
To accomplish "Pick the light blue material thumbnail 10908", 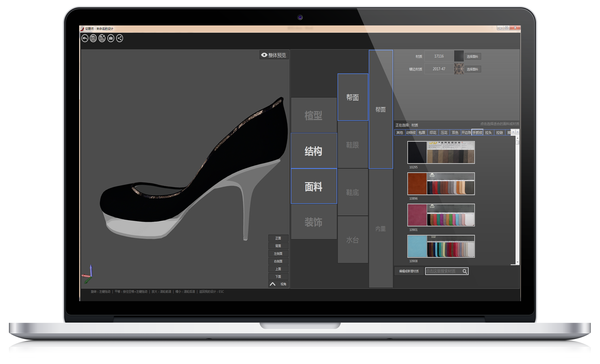I will (441, 246).
